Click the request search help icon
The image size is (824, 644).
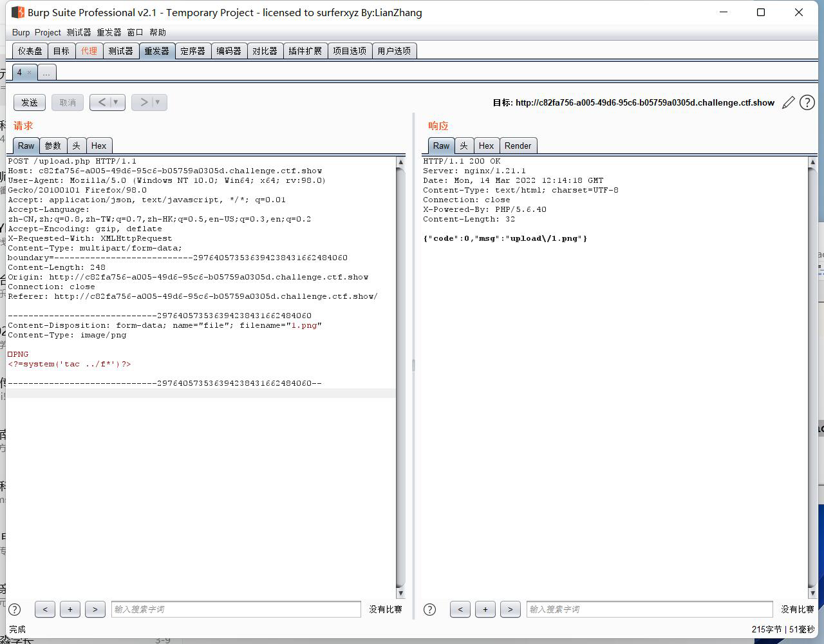click(x=15, y=609)
